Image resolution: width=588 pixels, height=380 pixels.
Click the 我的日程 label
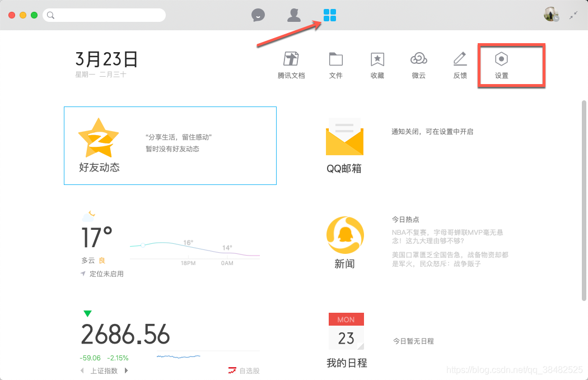347,363
